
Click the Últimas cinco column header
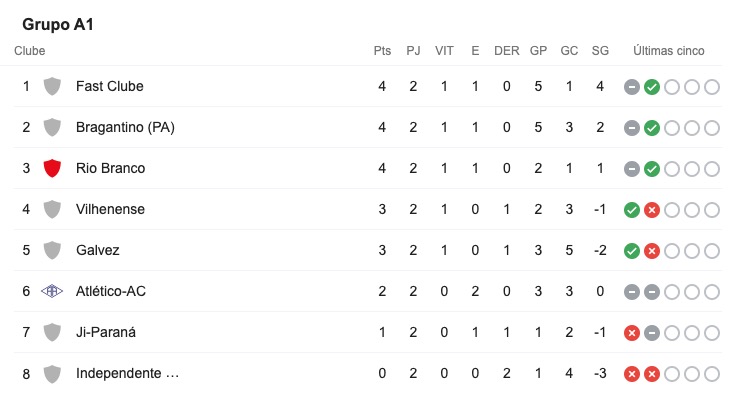tap(669, 51)
